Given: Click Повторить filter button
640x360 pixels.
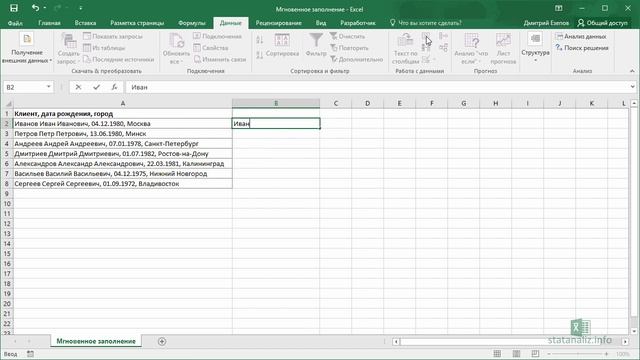Looking at the screenshot, I should pyautogui.click(x=349, y=48).
